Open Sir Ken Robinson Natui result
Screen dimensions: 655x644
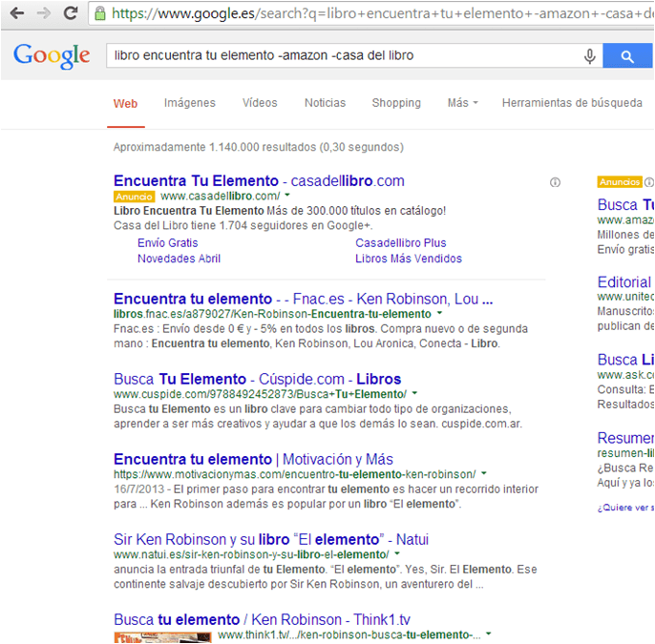271,540
